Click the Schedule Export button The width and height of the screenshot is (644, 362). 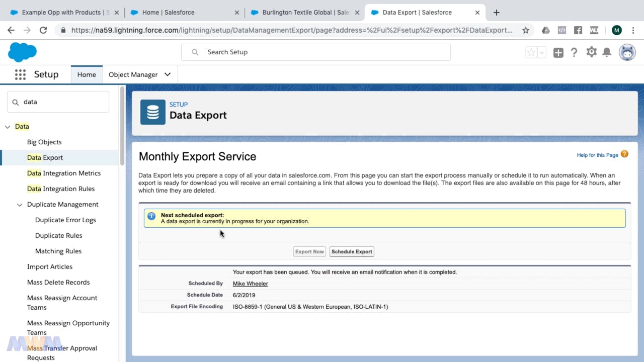coord(352,251)
